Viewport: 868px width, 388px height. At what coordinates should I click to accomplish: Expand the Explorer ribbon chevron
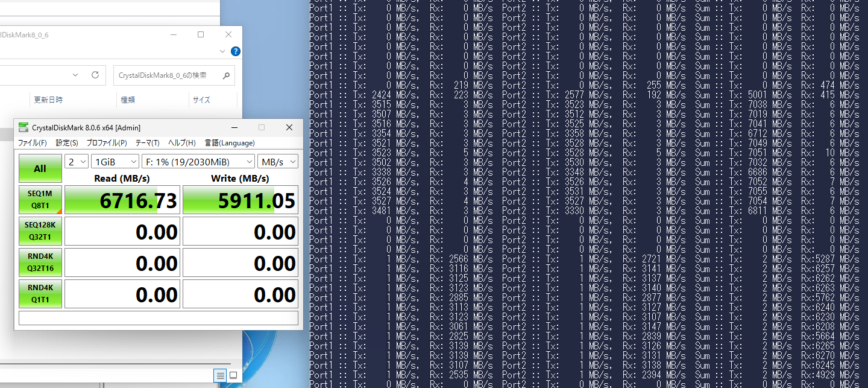tap(222, 51)
